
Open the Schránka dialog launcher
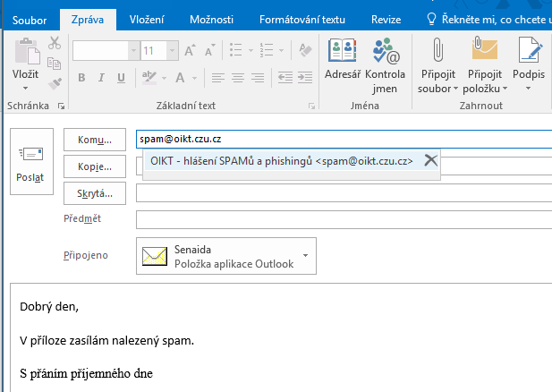61,106
